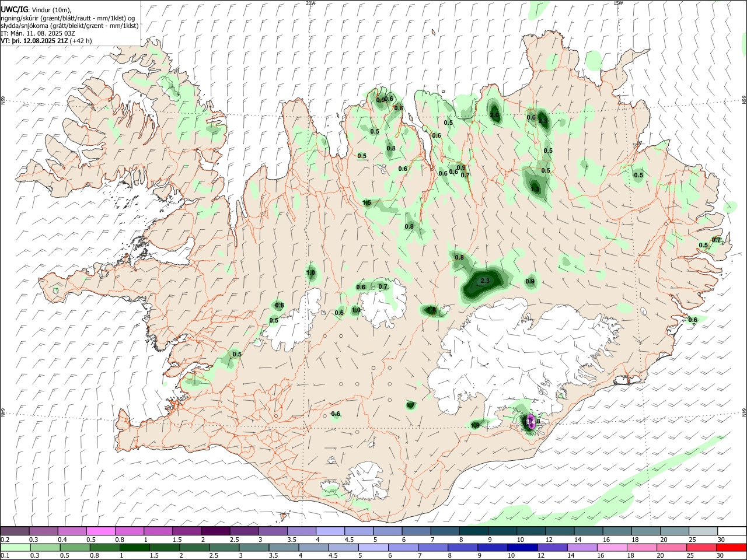Image resolution: width=747 pixels, height=560 pixels.
Task: Click the 16–18 light pink rain swatch
Action: click(612, 547)
